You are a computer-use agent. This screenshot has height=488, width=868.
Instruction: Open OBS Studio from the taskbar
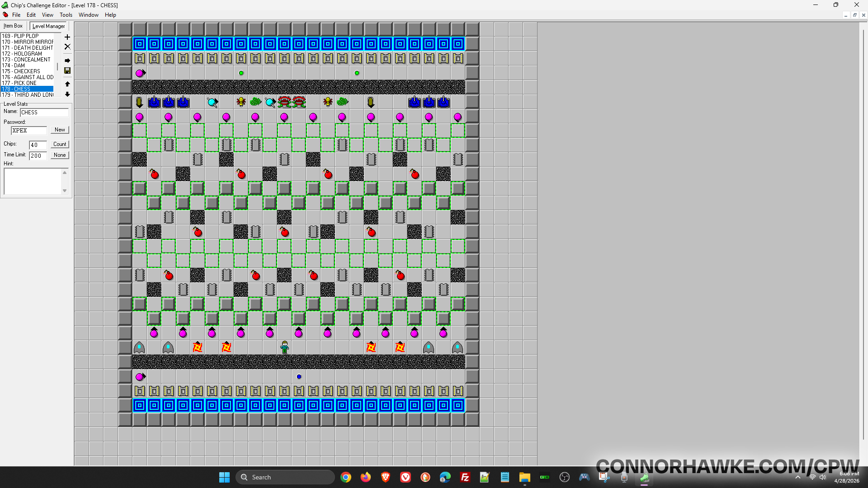[565, 477]
